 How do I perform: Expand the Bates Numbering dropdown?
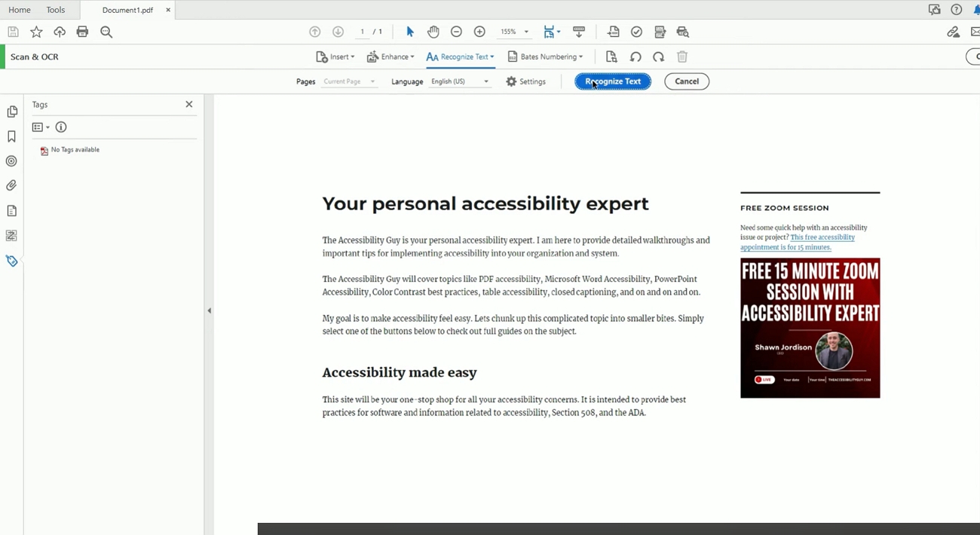(545, 57)
